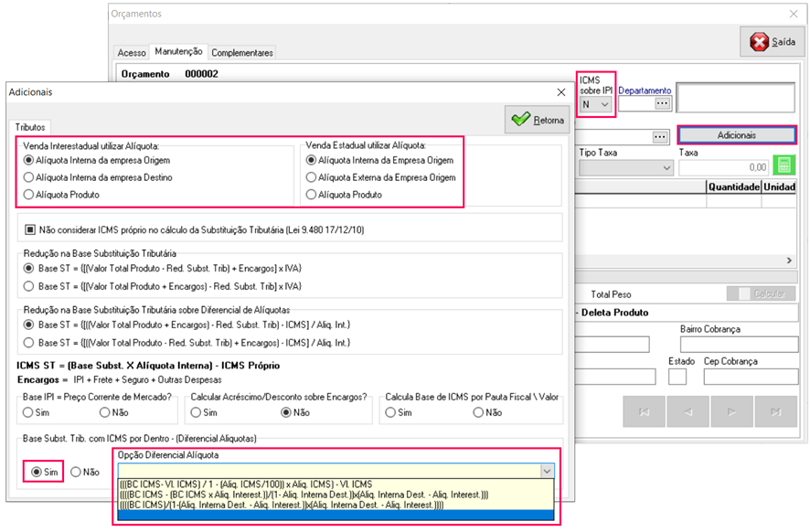Image resolution: width=810 pixels, height=532 pixels.
Task: Toggle Não considerar ICMS próprio checkbox
Action: click(x=30, y=229)
